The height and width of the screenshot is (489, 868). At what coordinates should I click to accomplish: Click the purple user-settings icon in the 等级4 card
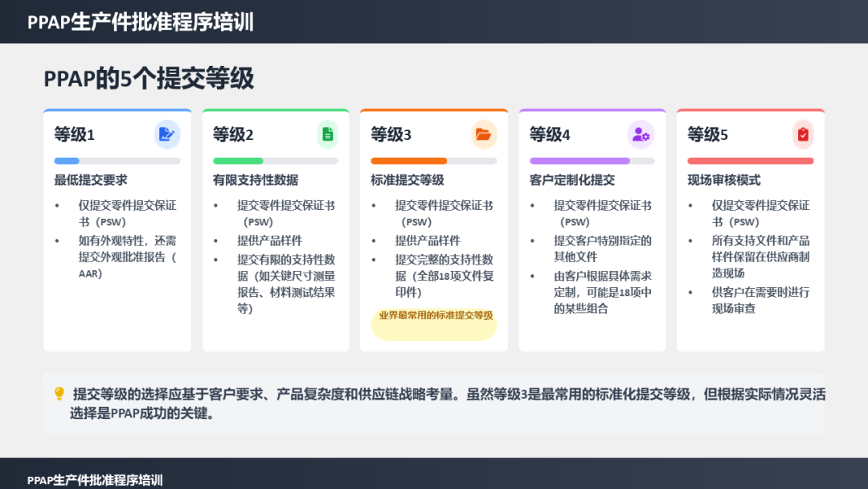point(641,134)
